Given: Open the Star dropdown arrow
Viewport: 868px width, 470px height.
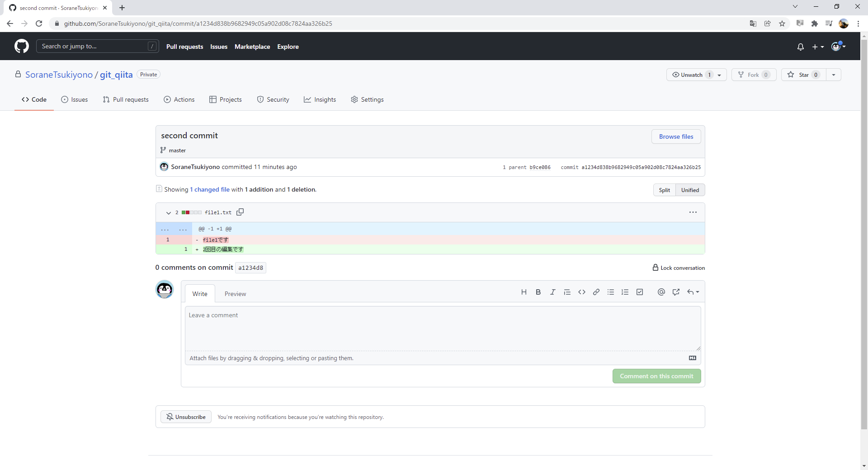Looking at the screenshot, I should pyautogui.click(x=834, y=75).
